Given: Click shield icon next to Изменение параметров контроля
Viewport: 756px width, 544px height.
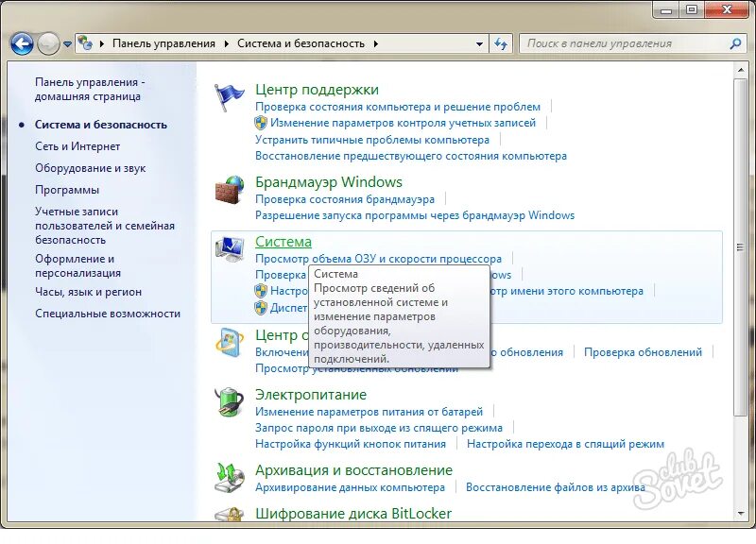Looking at the screenshot, I should [261, 123].
